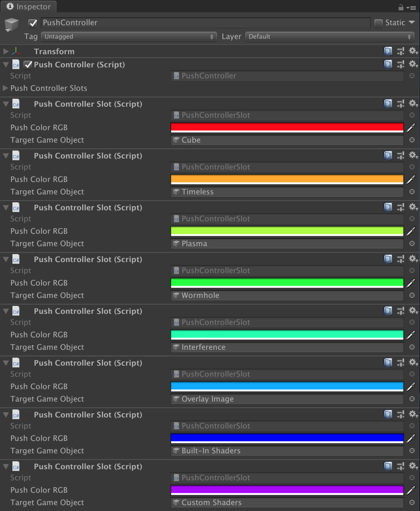Screen dimensions: 420x511
Task: Open the Layer dropdown
Action: point(331,36)
